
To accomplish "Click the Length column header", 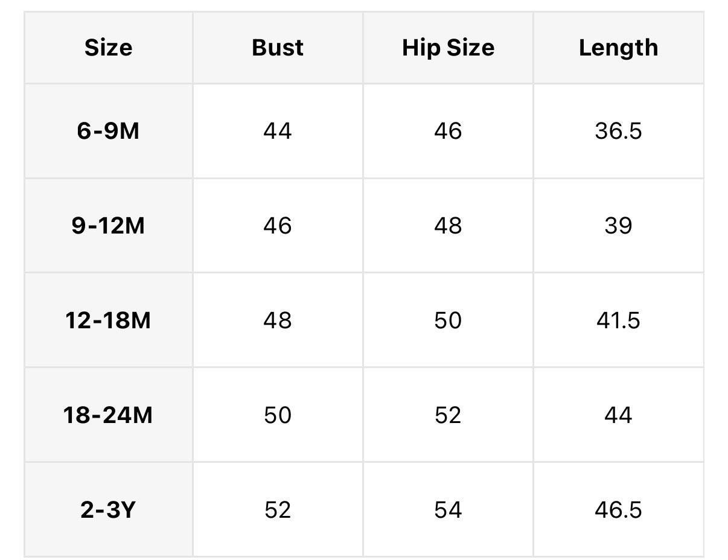I will click(618, 48).
